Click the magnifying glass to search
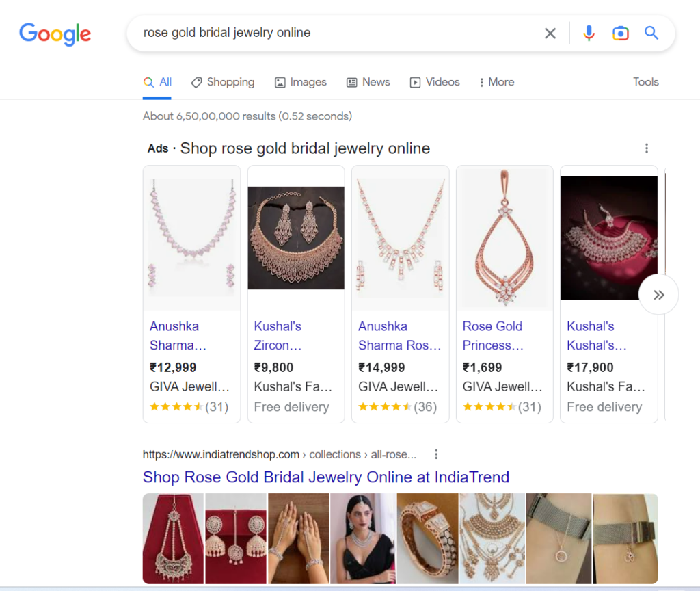Viewport: 700px width, 591px height. click(650, 33)
